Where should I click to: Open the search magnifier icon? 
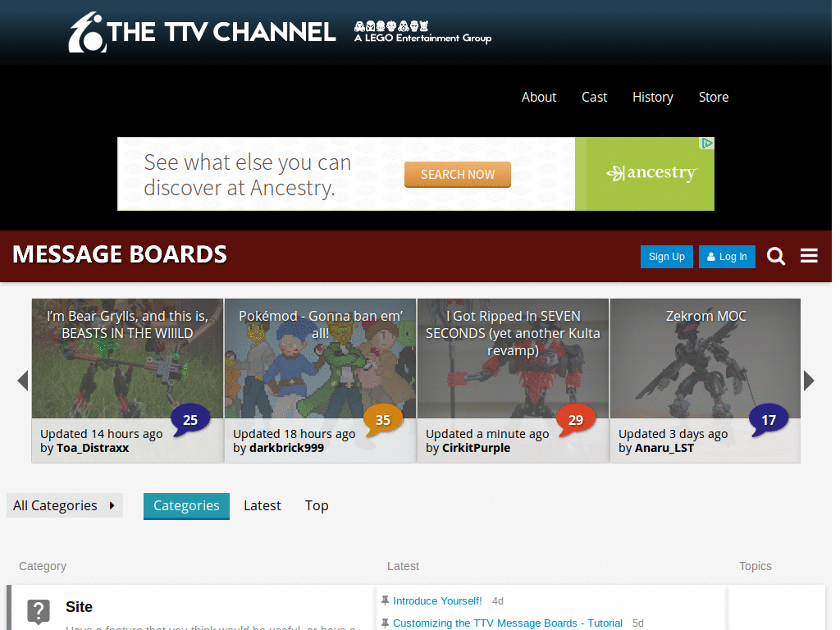[x=776, y=257]
